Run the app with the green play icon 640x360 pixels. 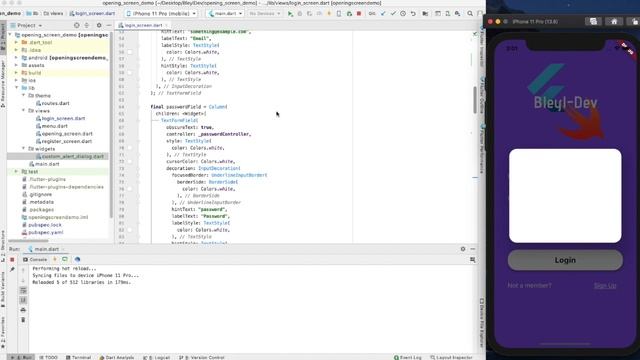click(290, 13)
